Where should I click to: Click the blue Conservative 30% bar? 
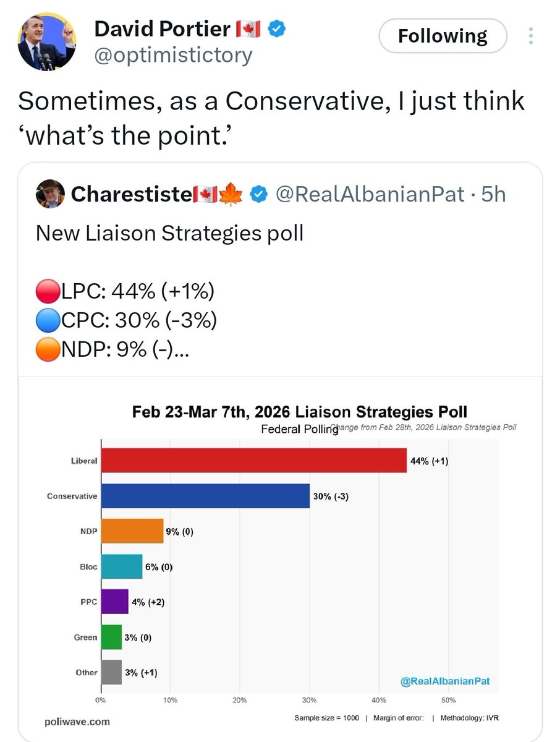tap(205, 495)
